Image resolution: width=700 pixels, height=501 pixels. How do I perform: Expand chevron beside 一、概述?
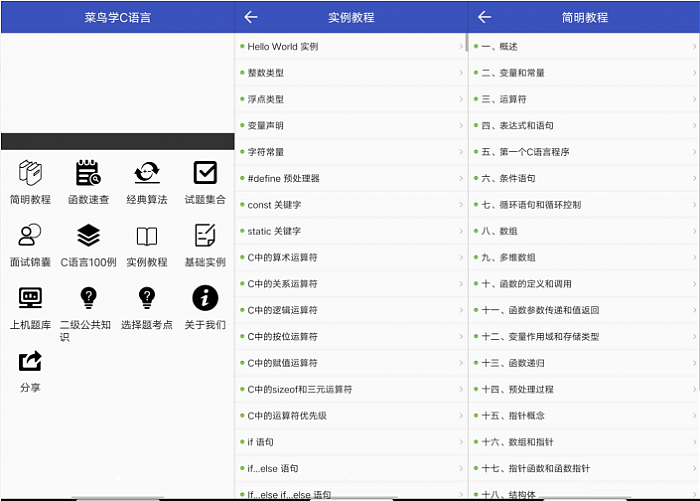point(694,47)
